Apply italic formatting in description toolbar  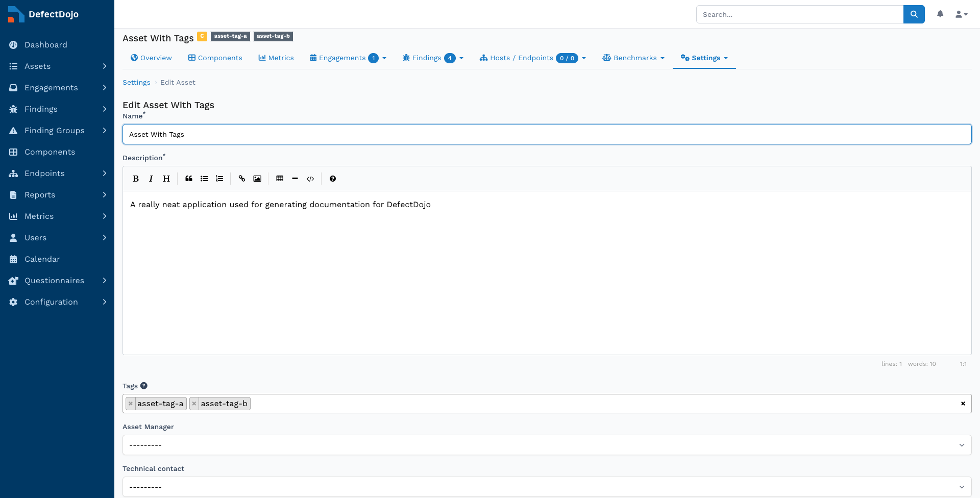[151, 179]
